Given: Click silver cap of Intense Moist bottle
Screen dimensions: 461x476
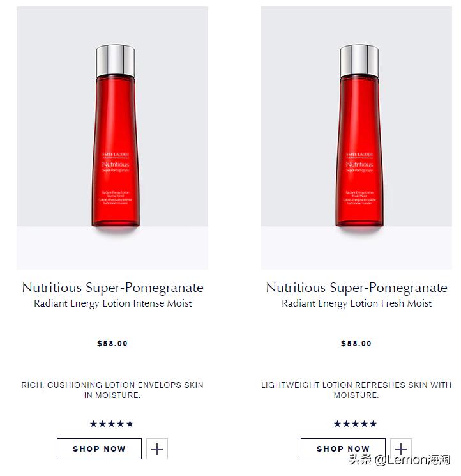Looking at the screenshot, I should (x=115, y=61).
